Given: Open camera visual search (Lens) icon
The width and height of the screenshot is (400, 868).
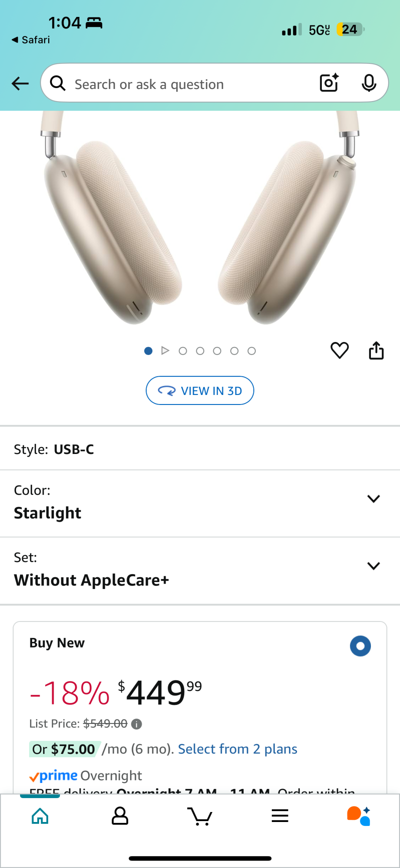Looking at the screenshot, I should pos(329,83).
